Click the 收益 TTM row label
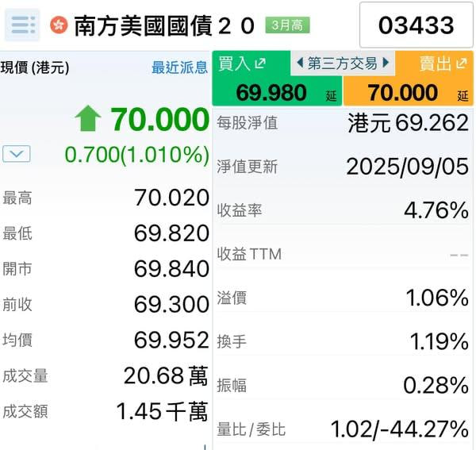The width and height of the screenshot is (476, 450). click(249, 254)
